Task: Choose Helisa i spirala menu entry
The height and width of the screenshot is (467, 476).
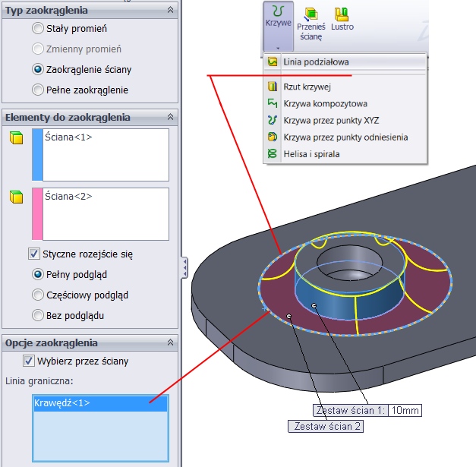Action: pyautogui.click(x=345, y=154)
